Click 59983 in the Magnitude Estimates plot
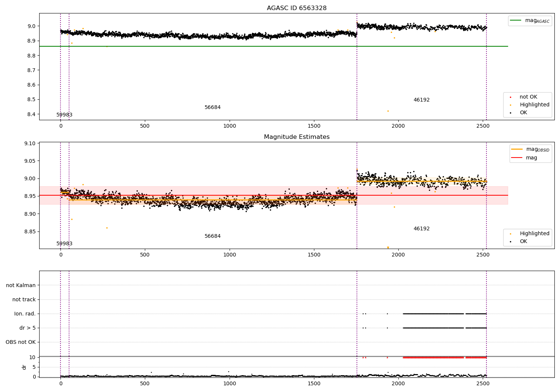Image resolution: width=560 pixels, height=392 pixels. [64, 244]
